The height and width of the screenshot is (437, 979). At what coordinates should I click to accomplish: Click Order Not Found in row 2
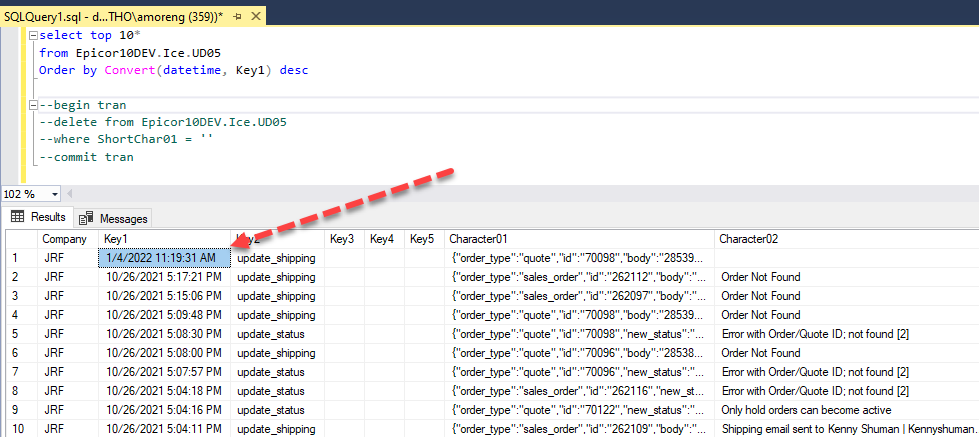click(x=846, y=277)
